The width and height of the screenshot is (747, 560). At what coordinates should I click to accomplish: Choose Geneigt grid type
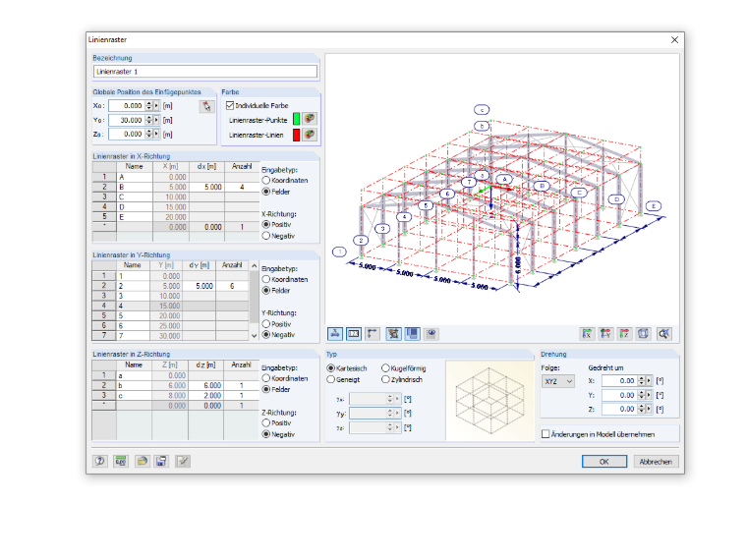click(330, 379)
